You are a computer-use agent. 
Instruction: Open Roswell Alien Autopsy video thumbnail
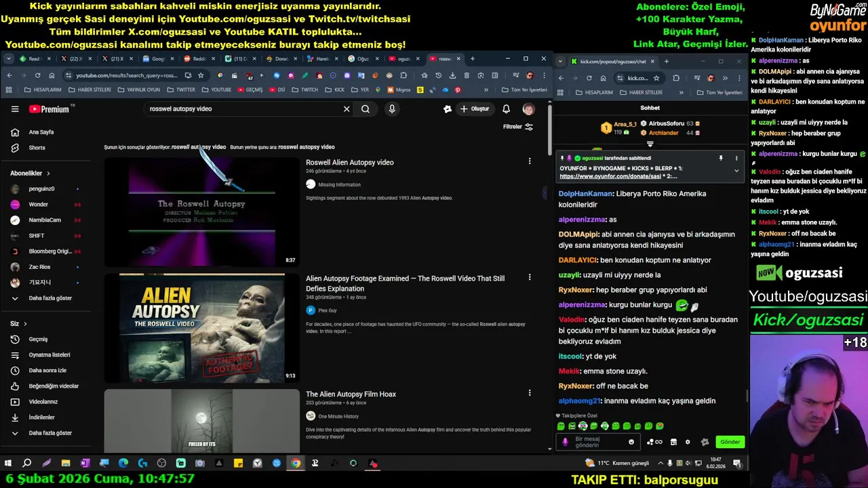pyautogui.click(x=201, y=212)
